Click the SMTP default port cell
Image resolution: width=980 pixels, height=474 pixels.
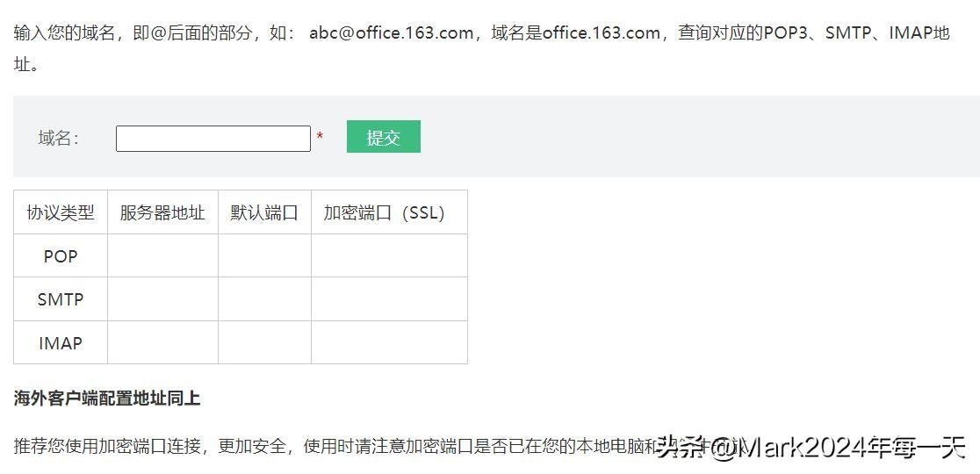click(x=264, y=299)
